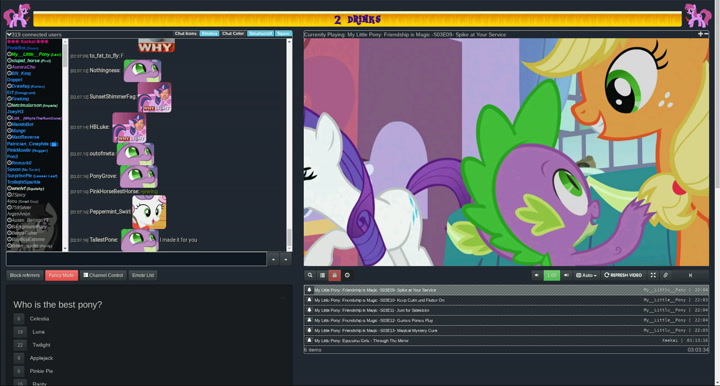The image size is (720, 386).
Task: Select Equestria Girls Through The Mirror entry
Action: point(506,341)
